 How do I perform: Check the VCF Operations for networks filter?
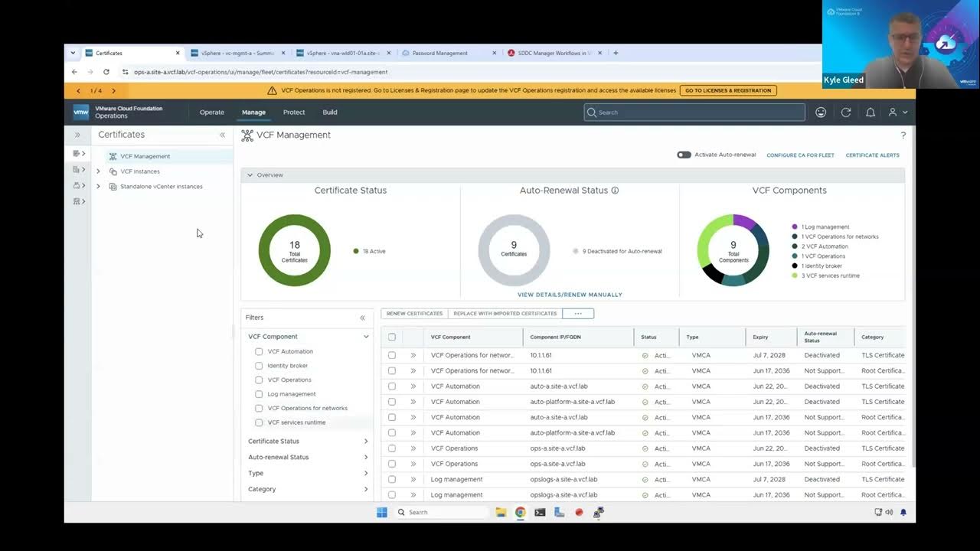[259, 408]
